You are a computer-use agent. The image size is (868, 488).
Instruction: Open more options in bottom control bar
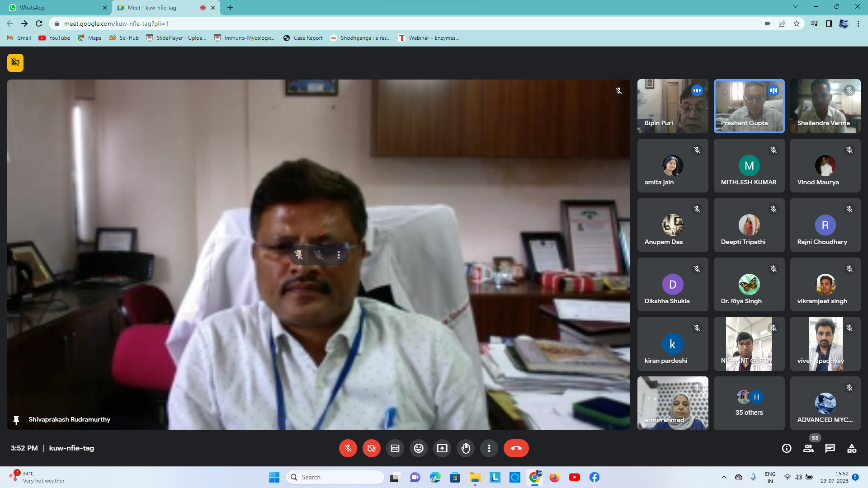(x=489, y=448)
